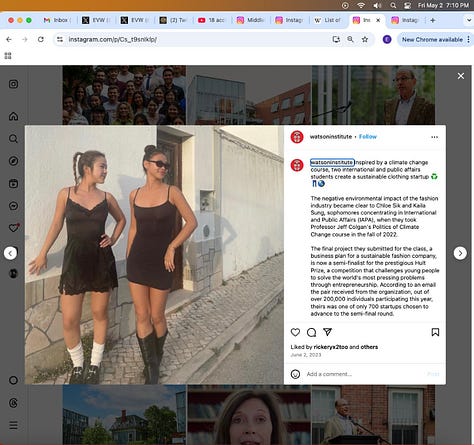This screenshot has width=474, height=445.
Task: Click highlighted watsoninstitute name in caption
Action: click(x=332, y=162)
